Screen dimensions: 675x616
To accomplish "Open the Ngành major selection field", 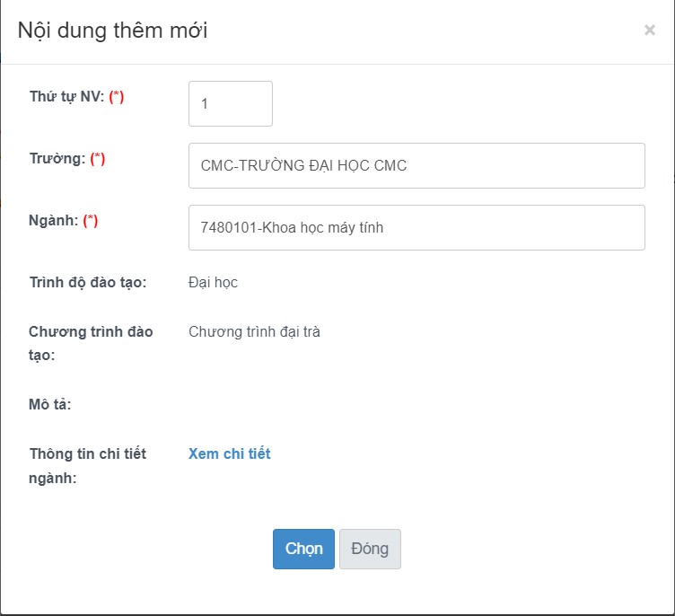I will (416, 227).
